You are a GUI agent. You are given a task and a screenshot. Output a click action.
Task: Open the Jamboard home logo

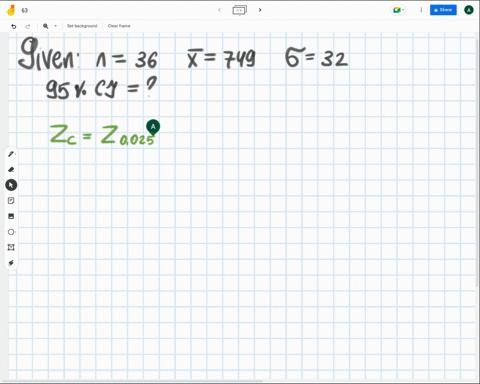click(11, 10)
